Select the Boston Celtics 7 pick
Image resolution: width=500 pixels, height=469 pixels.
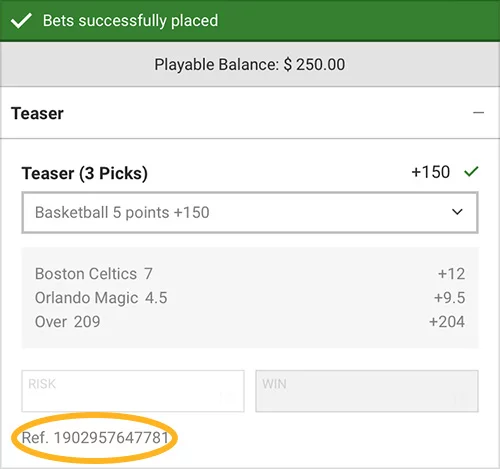(94, 274)
